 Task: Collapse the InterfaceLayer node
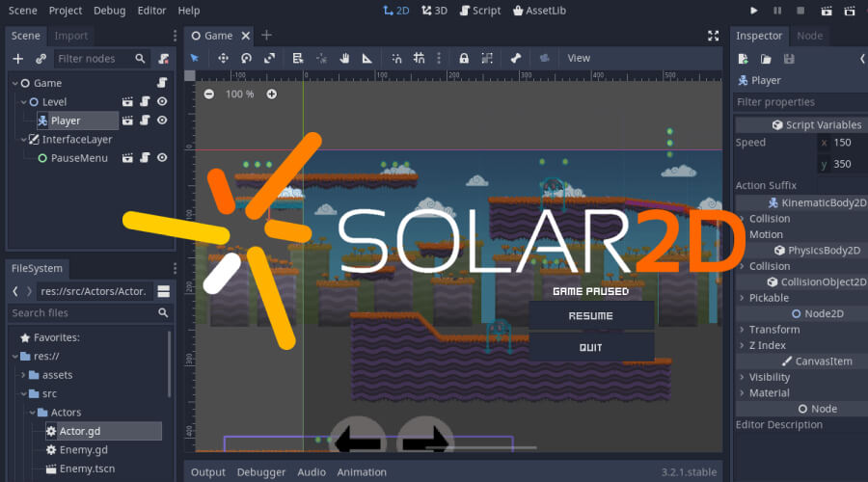pos(24,140)
